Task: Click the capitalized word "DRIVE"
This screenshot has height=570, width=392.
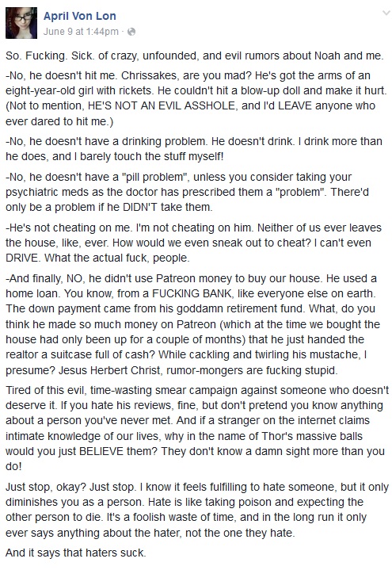Action: click(22, 258)
